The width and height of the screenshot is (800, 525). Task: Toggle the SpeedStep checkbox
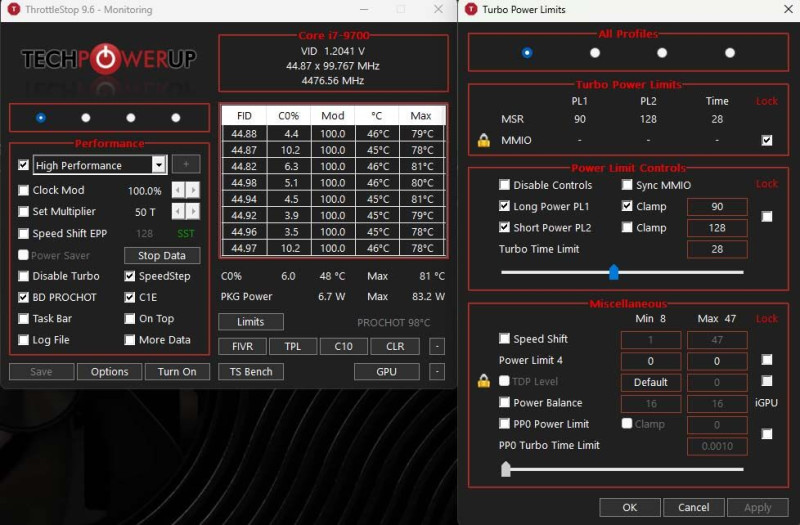pyautogui.click(x=130, y=276)
